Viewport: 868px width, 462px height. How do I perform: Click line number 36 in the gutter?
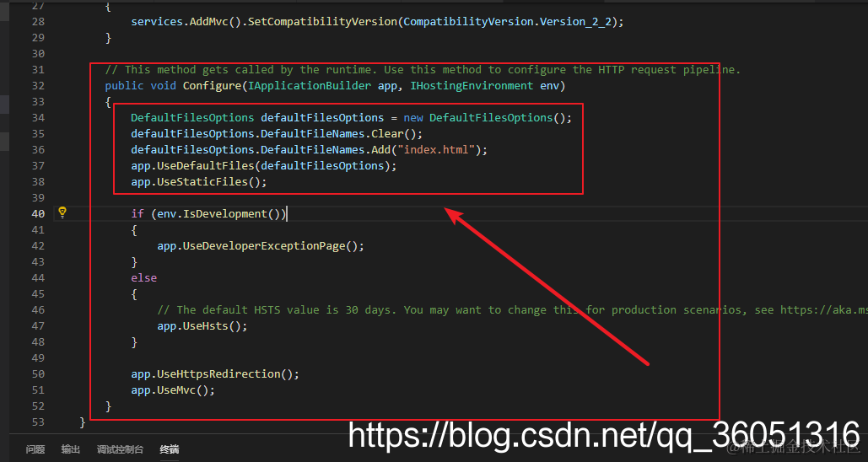[38, 150]
